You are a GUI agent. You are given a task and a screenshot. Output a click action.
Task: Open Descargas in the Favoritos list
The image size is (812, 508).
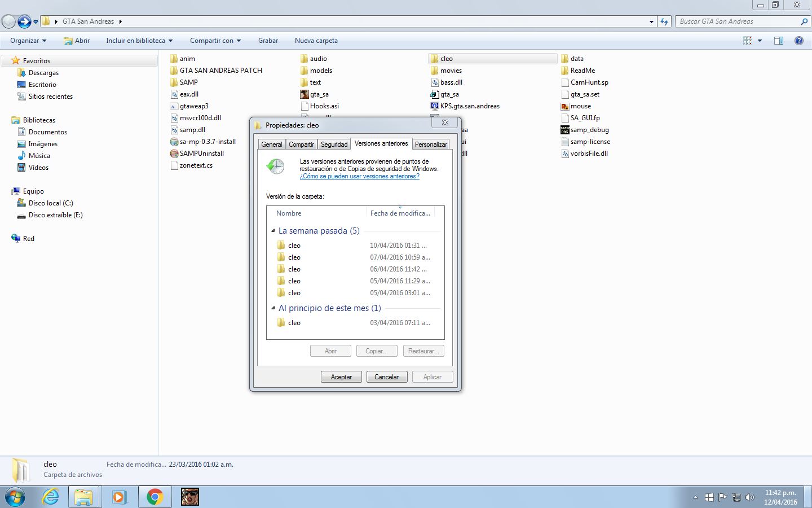(43, 73)
